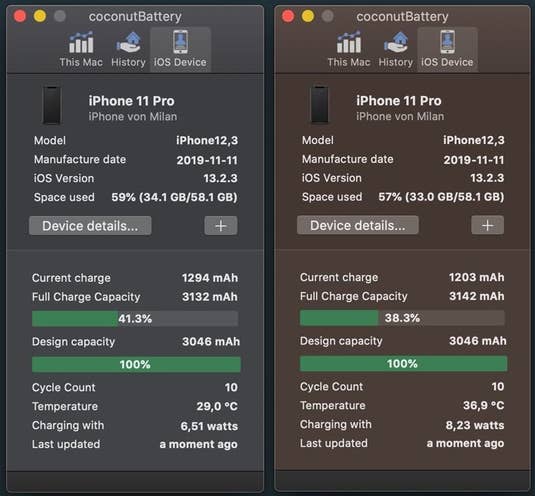Open This Mac tab in right window
The image size is (535, 496).
pos(349,49)
